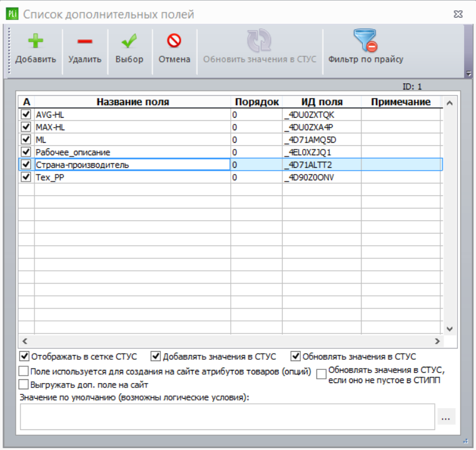Click the ID cell _4DU0ZXA4P

pyautogui.click(x=322, y=127)
